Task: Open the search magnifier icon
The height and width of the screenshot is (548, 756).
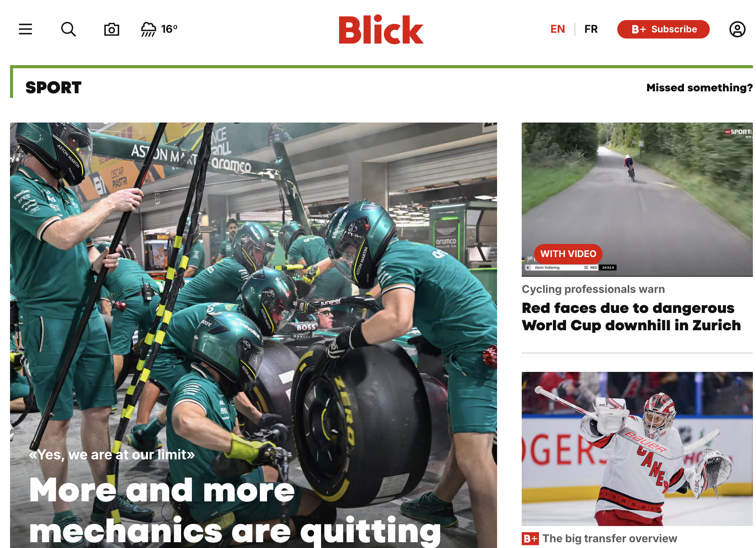Action: 69,29
